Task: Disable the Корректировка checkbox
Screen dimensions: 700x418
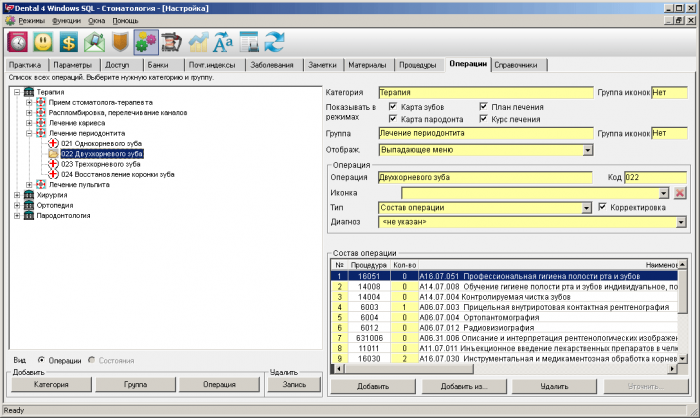Action: coord(602,207)
